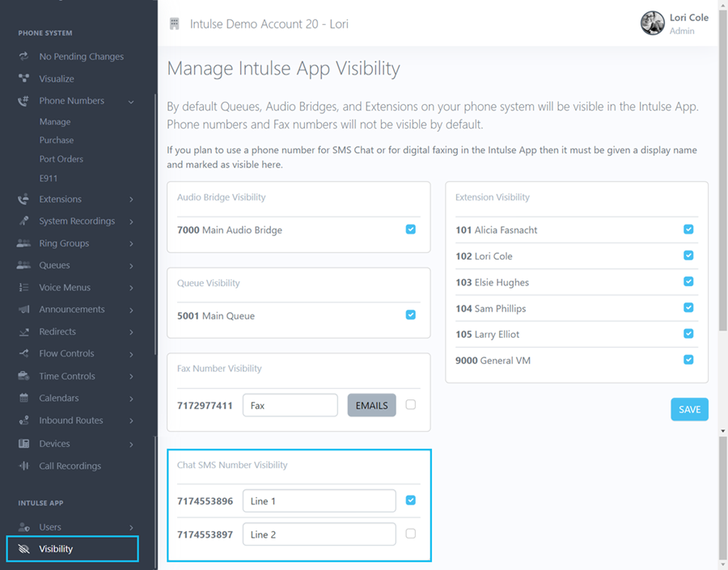This screenshot has height=570, width=728.
Task: Expand the Queues section
Action: (x=132, y=265)
